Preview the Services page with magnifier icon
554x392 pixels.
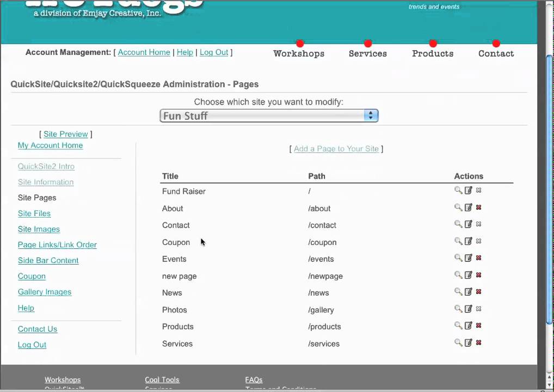click(x=458, y=342)
